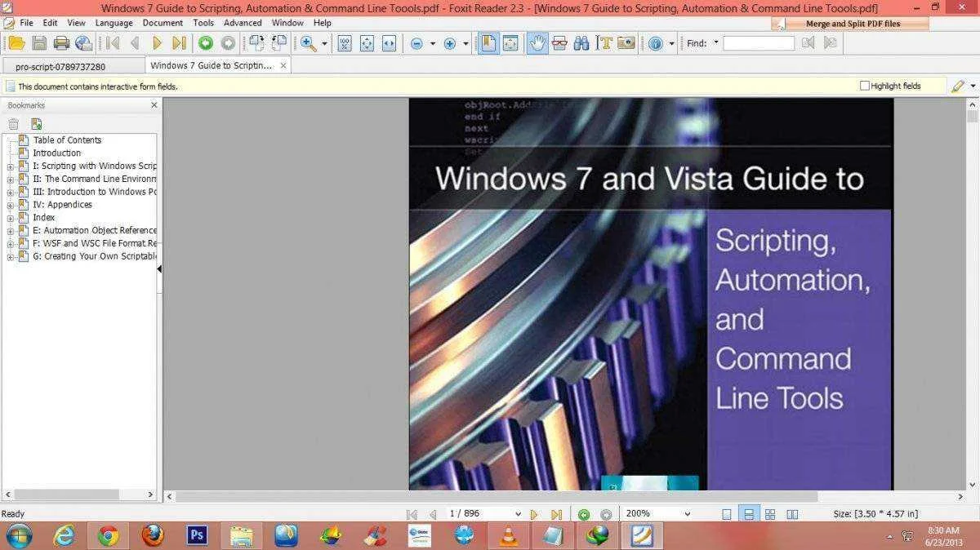980x550 pixels.
Task: Click the Print icon in toolbar
Action: (x=61, y=43)
